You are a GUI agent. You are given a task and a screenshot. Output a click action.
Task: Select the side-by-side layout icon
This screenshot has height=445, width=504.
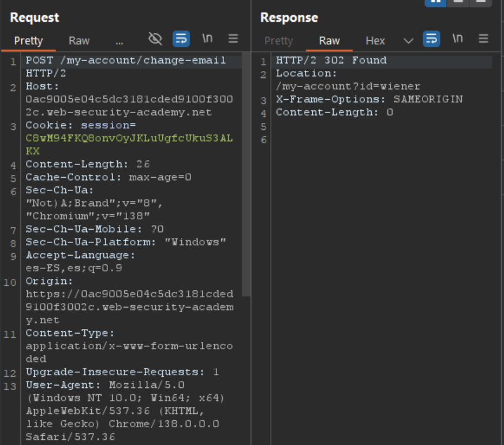pos(435,2)
